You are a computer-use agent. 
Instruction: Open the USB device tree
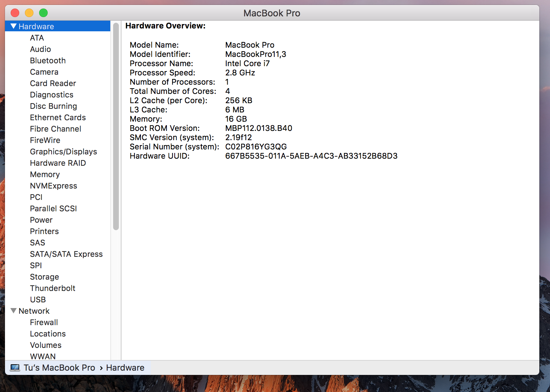point(38,300)
